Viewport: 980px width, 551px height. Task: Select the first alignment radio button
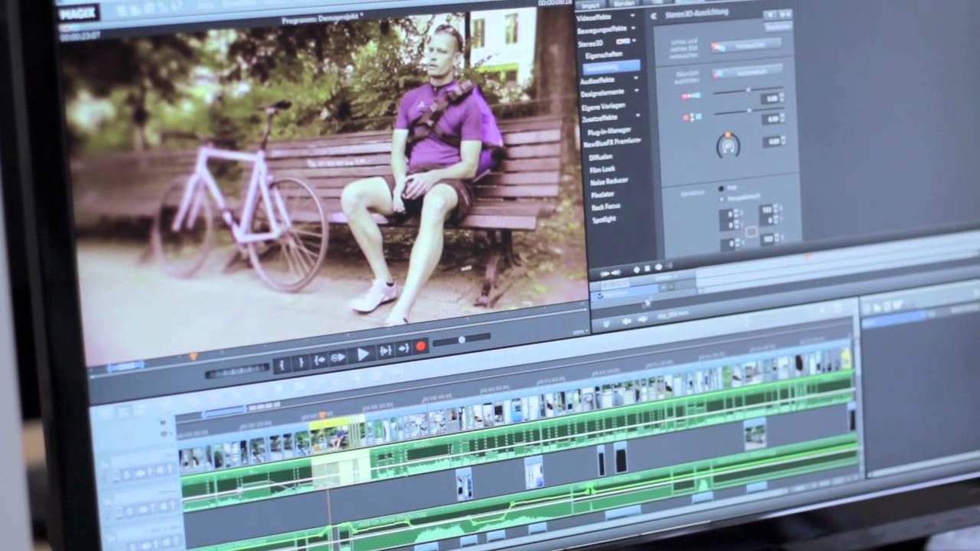tap(721, 188)
